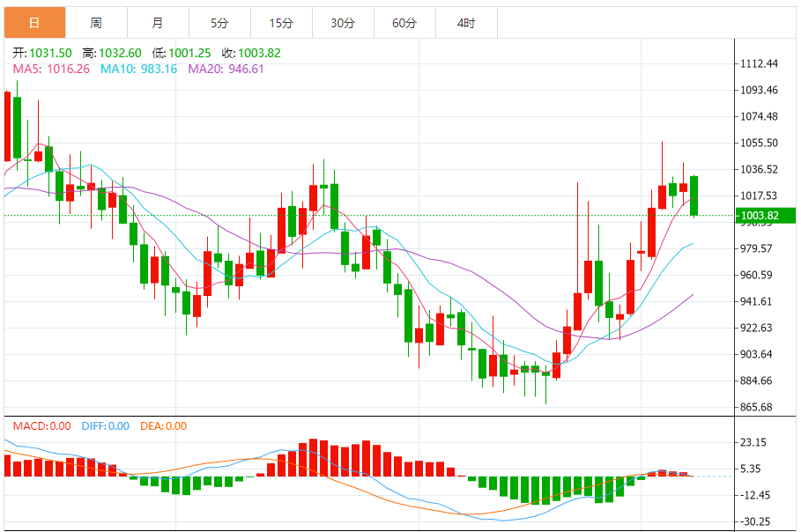Open the 15分 timeframe tab

(281, 23)
